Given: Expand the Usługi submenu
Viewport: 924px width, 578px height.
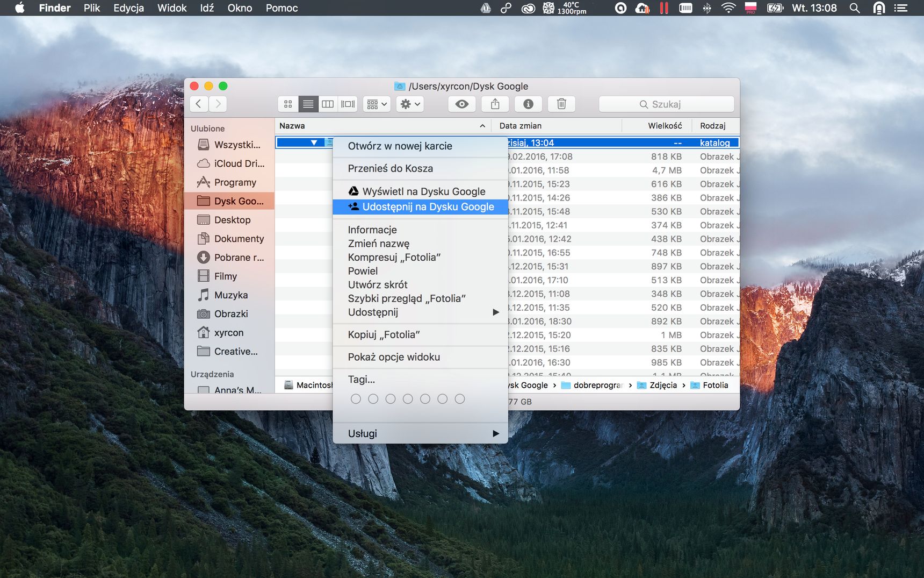Looking at the screenshot, I should tap(420, 433).
